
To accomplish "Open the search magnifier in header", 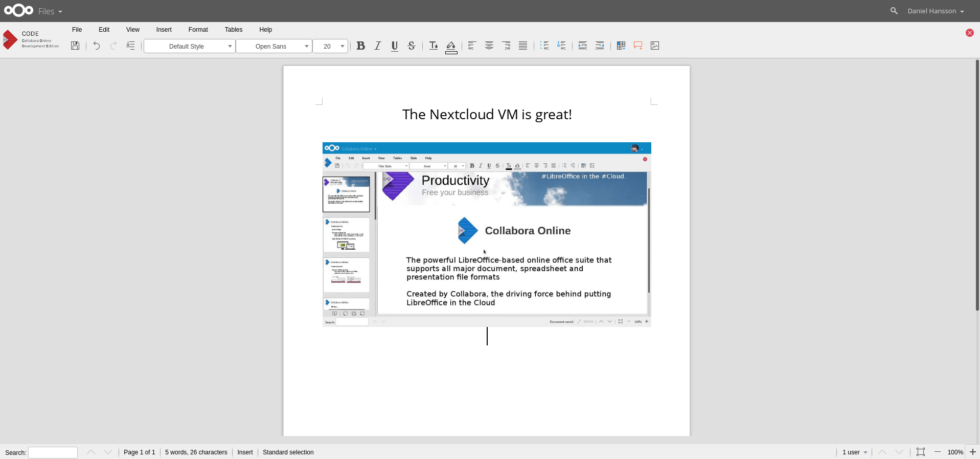I will [894, 11].
